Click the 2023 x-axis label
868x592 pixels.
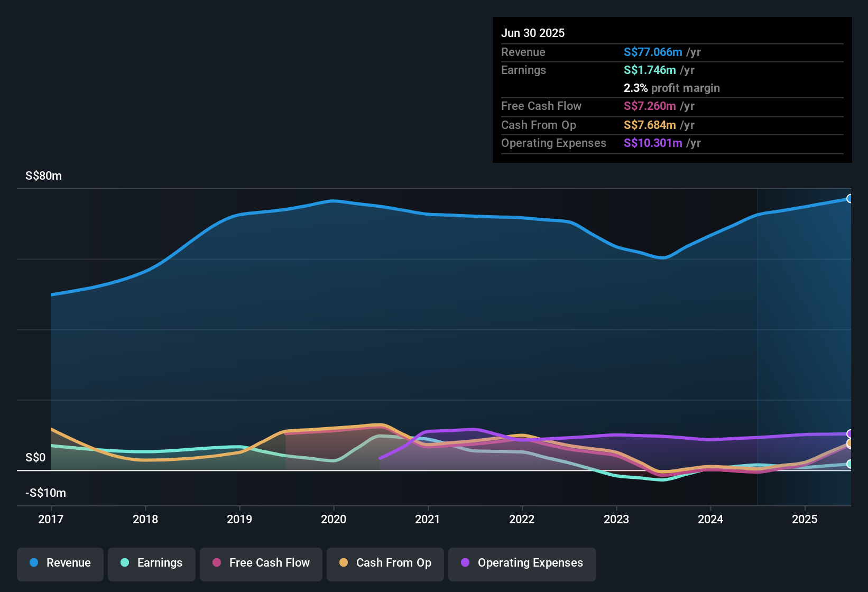[x=616, y=519]
